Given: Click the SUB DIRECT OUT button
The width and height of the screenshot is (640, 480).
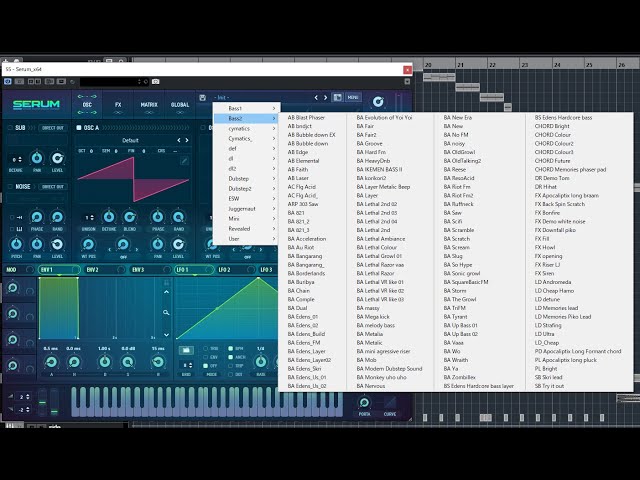Looking at the screenshot, I should [x=53, y=128].
